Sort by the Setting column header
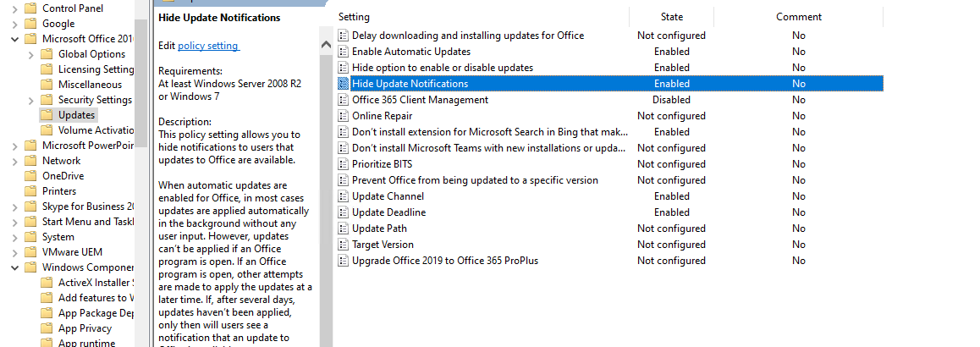Image resolution: width=980 pixels, height=347 pixels. coord(354,17)
